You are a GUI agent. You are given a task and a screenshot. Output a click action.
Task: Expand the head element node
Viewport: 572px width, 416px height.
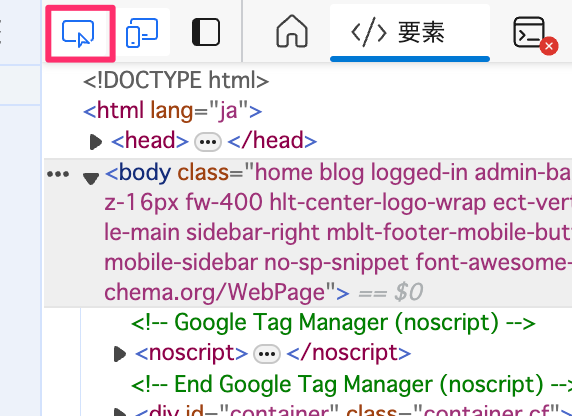pyautogui.click(x=96, y=142)
